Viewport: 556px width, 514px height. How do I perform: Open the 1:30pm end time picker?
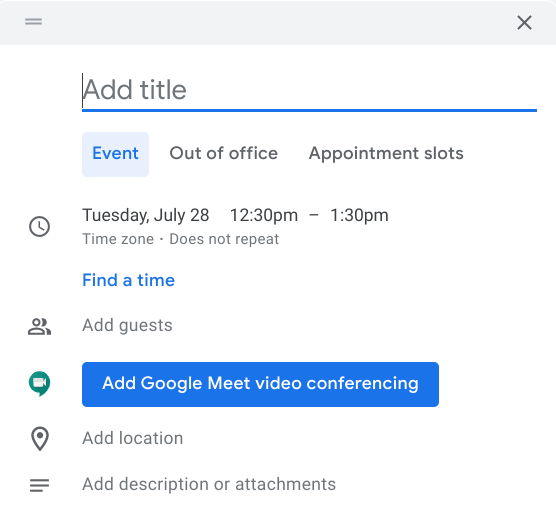359,215
